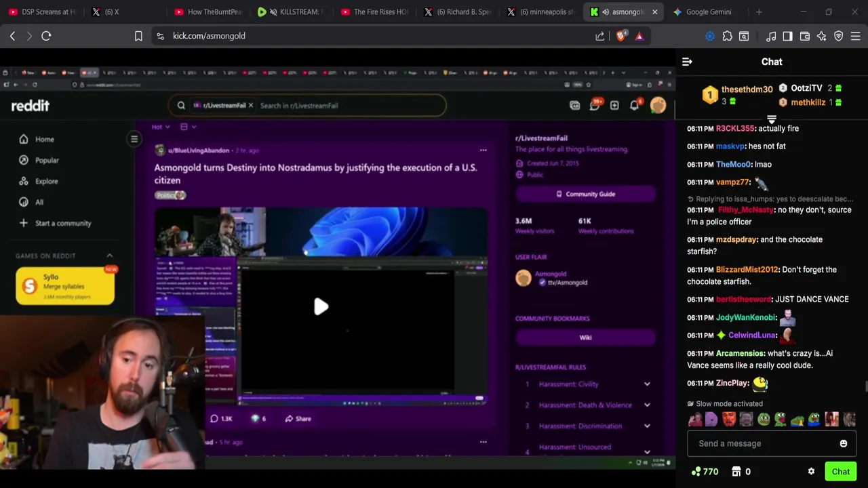Open Brave VPN shield icon
Screen dimensions: 868x488
[838, 36]
